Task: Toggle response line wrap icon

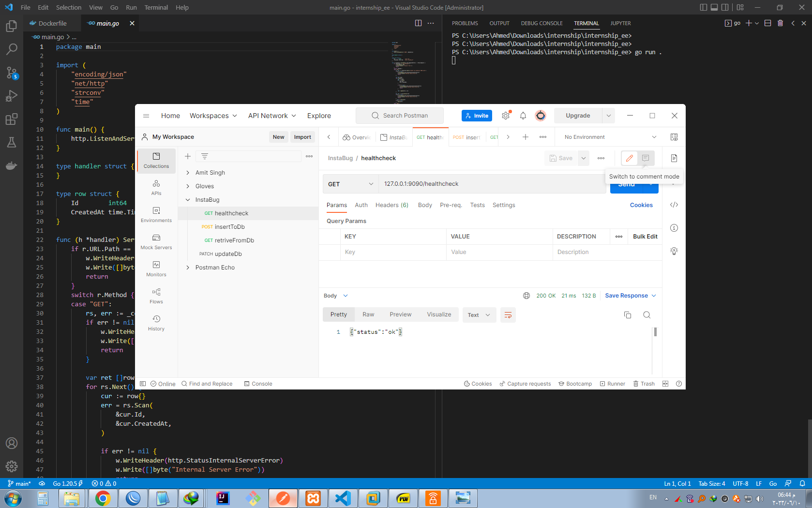Action: tap(508, 315)
